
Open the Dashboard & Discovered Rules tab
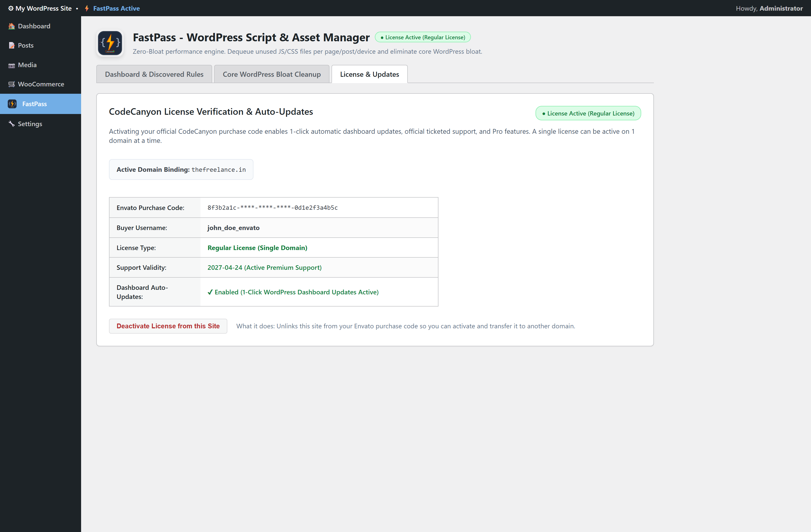[x=154, y=74]
